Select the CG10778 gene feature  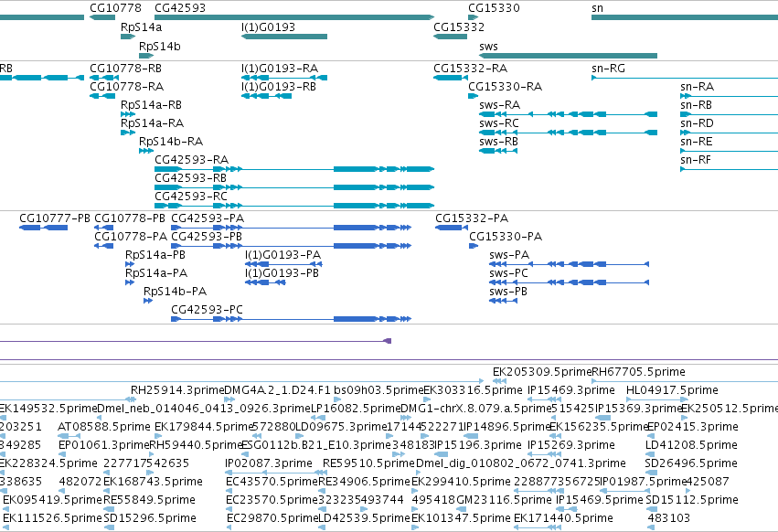point(102,17)
